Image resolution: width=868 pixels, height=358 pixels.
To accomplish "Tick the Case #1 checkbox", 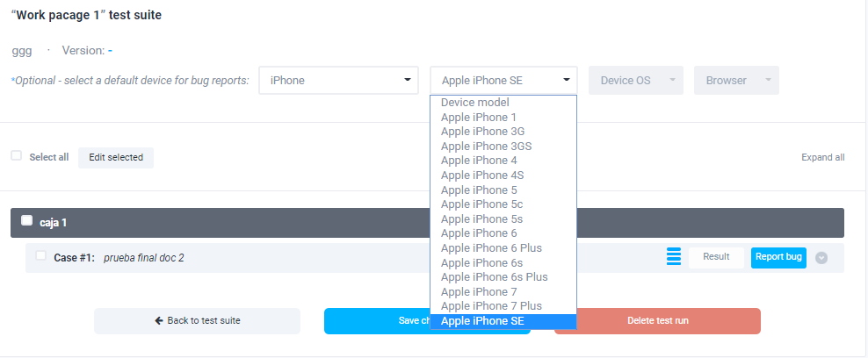I will click(x=40, y=256).
